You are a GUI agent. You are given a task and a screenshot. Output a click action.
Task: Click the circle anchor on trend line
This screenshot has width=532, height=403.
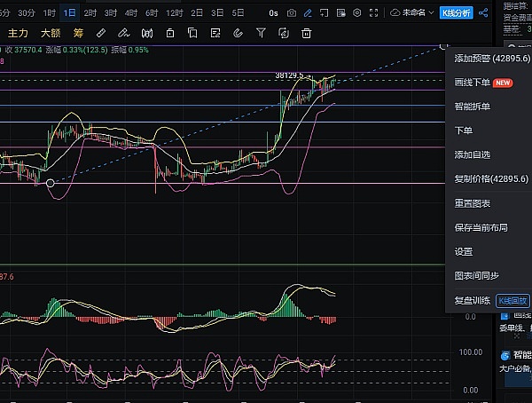click(51, 184)
